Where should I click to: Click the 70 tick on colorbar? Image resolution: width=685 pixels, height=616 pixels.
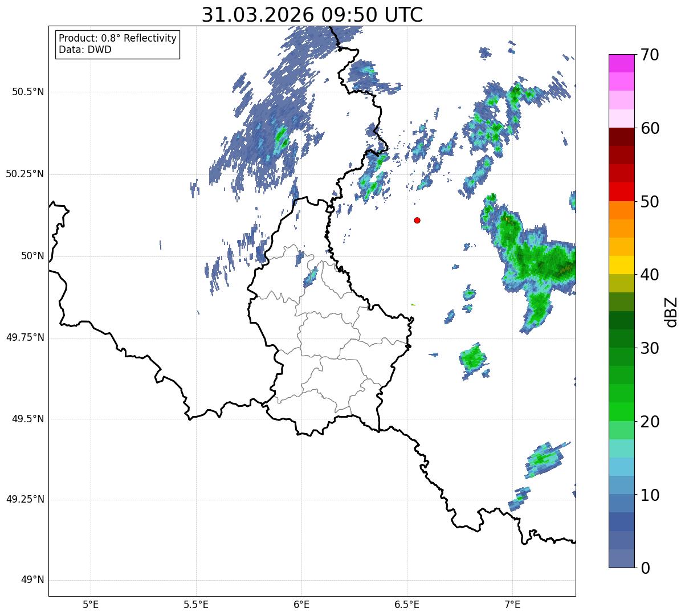tap(650, 55)
